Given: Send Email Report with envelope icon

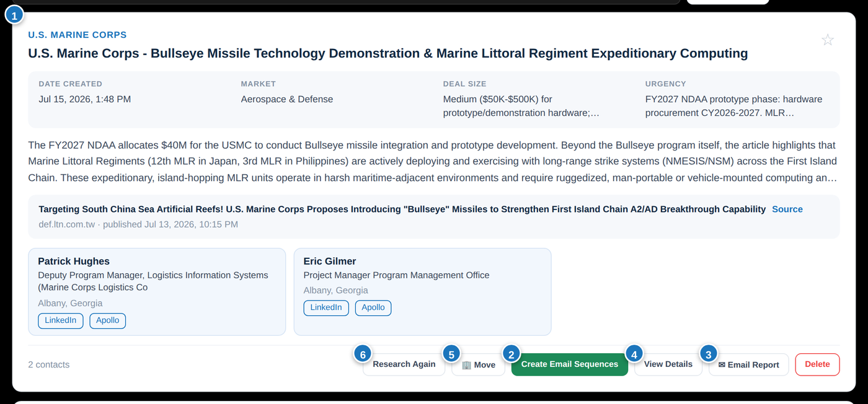Looking at the screenshot, I should [749, 364].
